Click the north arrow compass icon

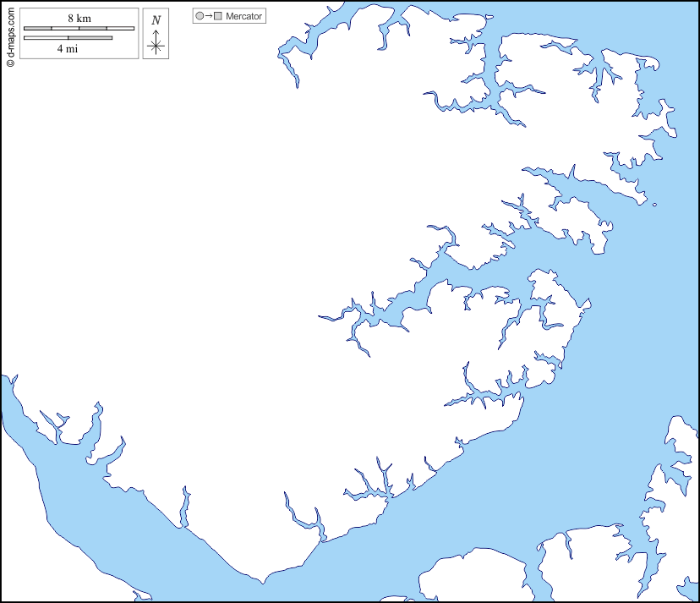pos(156,42)
